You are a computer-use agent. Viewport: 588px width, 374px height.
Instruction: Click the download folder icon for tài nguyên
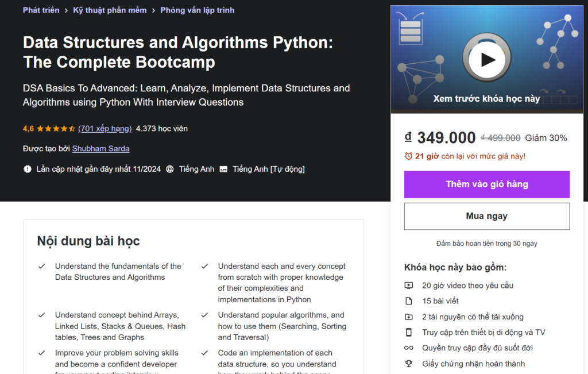(x=409, y=317)
